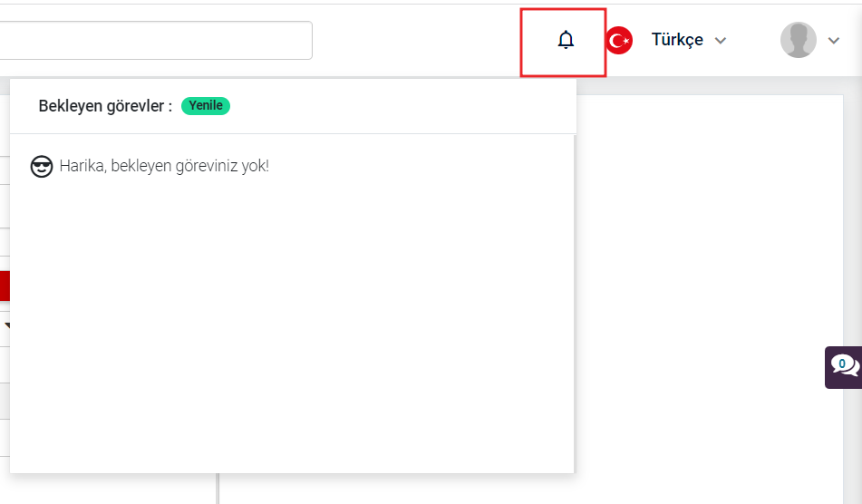Click the user avatar picture

[x=799, y=40]
